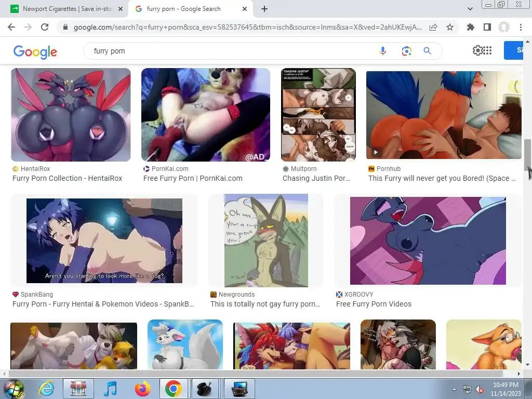Bookmark this tab with the star icon
This screenshot has width=532, height=399.
(450, 27)
